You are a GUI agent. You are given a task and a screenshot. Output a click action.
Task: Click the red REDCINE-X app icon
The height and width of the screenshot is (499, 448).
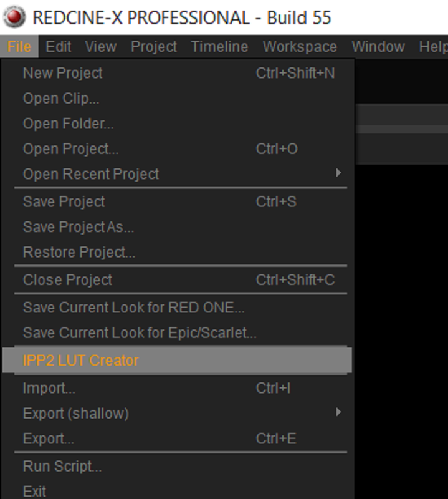point(14,17)
